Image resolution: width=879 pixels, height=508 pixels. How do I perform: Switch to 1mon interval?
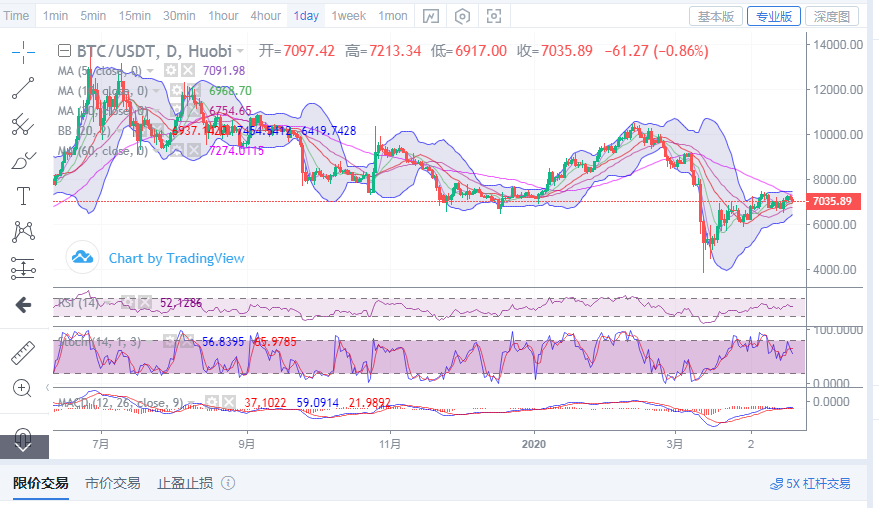pos(393,16)
